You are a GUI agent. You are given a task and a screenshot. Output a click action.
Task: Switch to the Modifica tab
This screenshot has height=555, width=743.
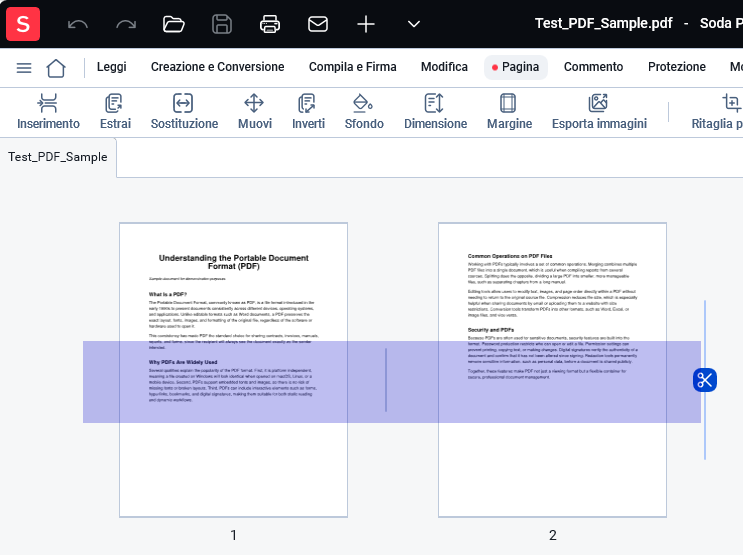[444, 67]
